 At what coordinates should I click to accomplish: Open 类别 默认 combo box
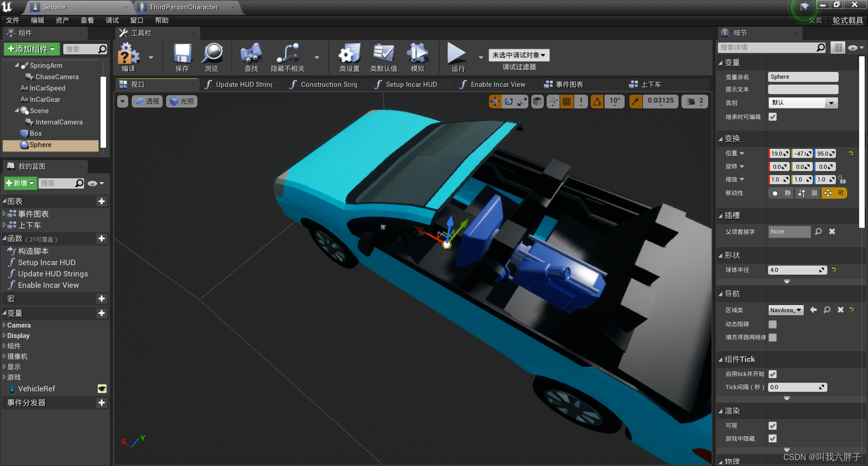coord(803,103)
